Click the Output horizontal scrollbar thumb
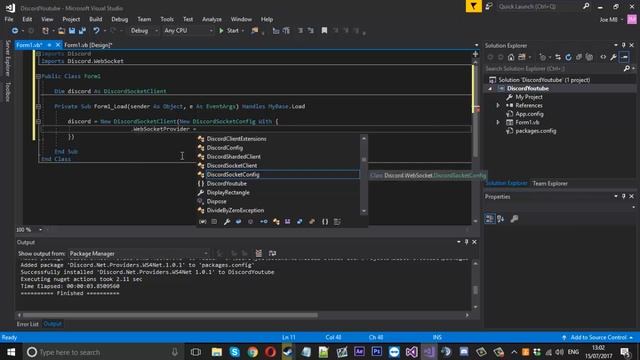 point(170,315)
